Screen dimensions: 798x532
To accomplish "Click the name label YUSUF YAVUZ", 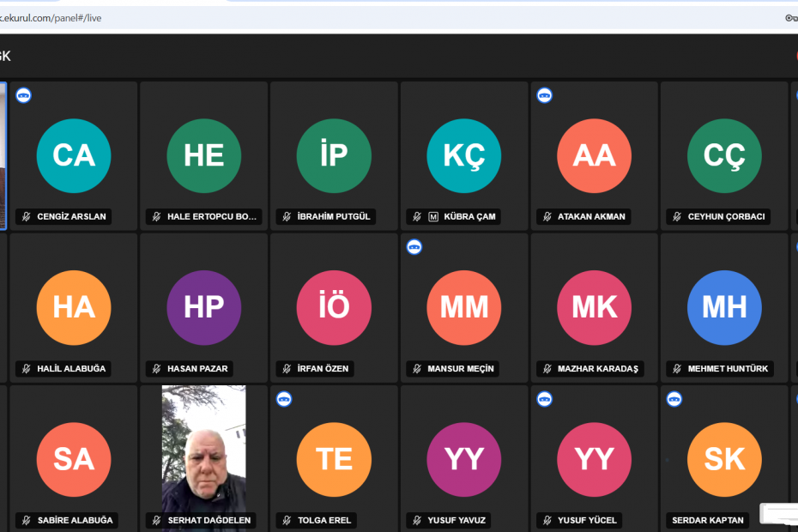I will click(x=456, y=520).
